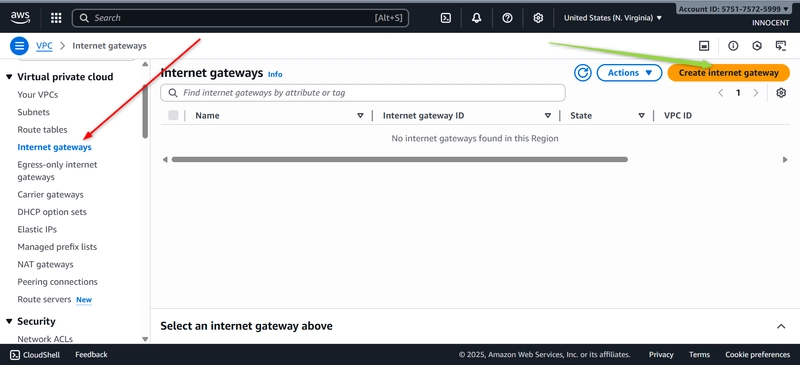This screenshot has width=800, height=365.
Task: Click the AWS logo home icon
Action: pyautogui.click(x=20, y=18)
